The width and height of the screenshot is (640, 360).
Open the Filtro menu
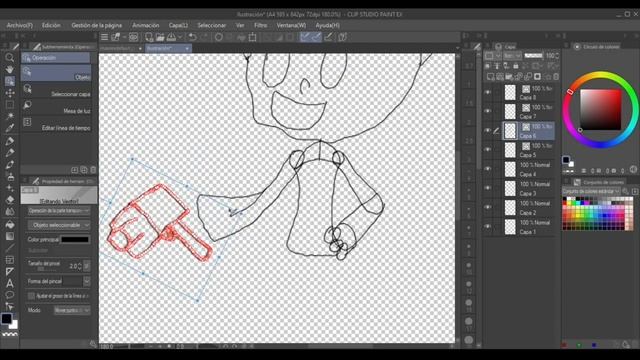tap(260, 25)
